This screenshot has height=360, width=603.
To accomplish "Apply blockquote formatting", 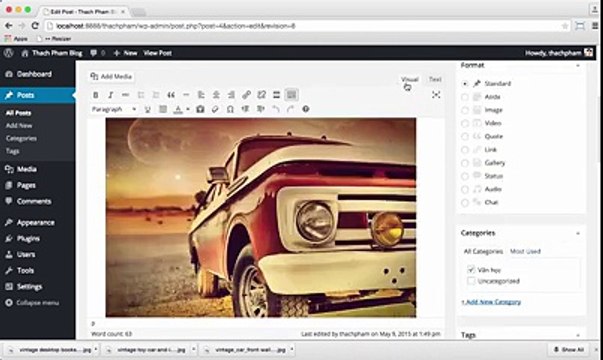I will click(x=171, y=95).
